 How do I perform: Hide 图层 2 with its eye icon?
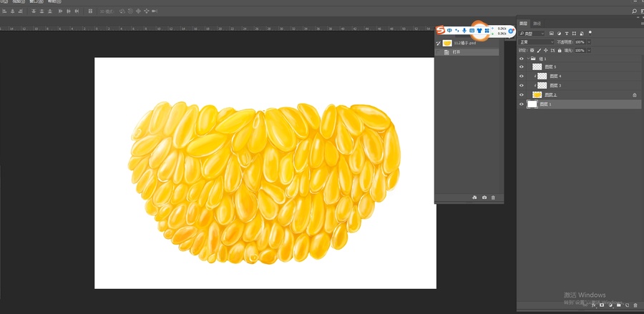(x=522, y=95)
